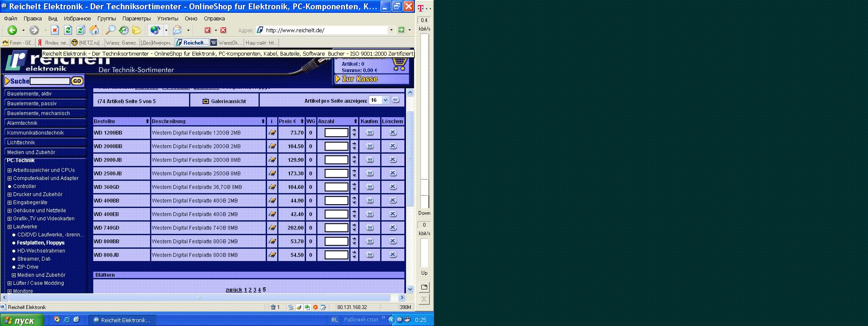Image resolution: width=868 pixels, height=326 pixels.
Task: Switch to the WarezOk tab
Action: 227,42
